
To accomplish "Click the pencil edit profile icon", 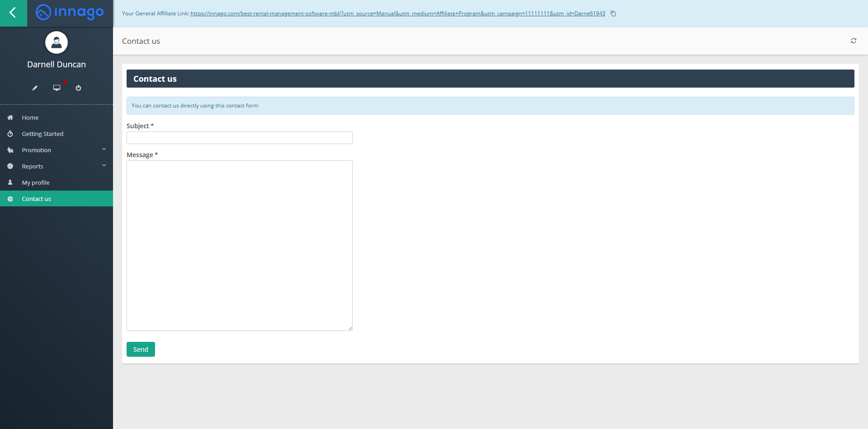I will 35,88.
